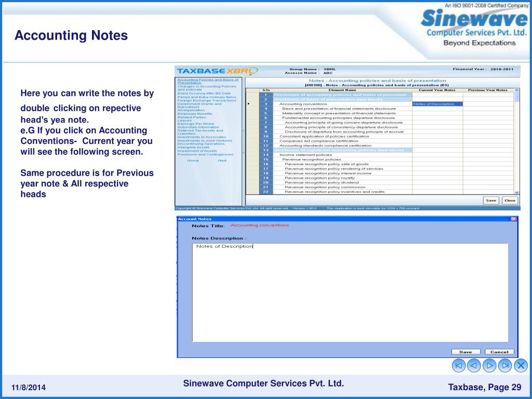Click Save button in Account Notes dialog

tap(466, 352)
